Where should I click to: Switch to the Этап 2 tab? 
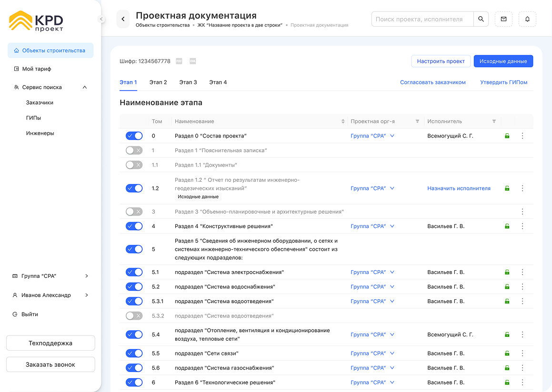pyautogui.click(x=158, y=82)
